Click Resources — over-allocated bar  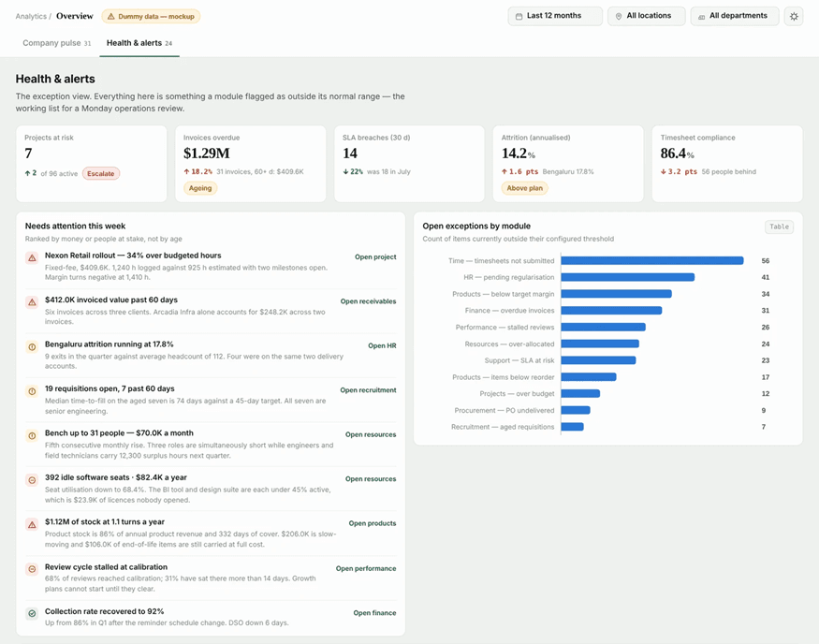[600, 344]
